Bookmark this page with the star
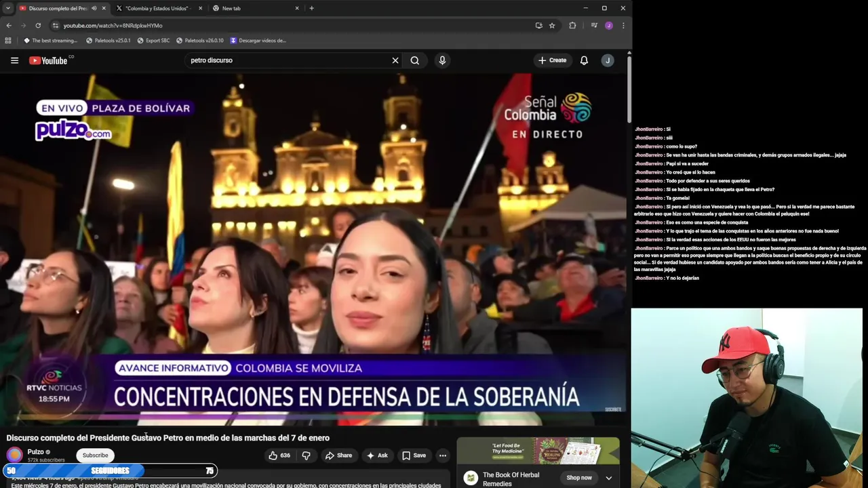Screen dimensions: 868x488 point(552,25)
